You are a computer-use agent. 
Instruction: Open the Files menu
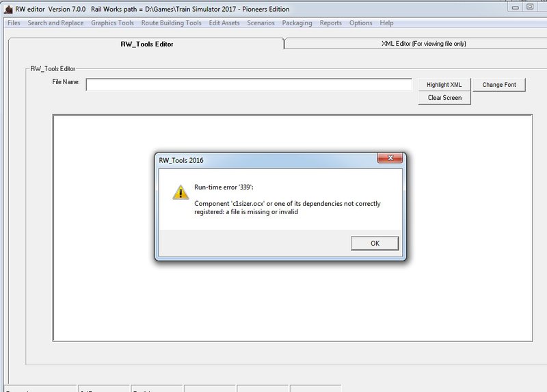click(14, 23)
